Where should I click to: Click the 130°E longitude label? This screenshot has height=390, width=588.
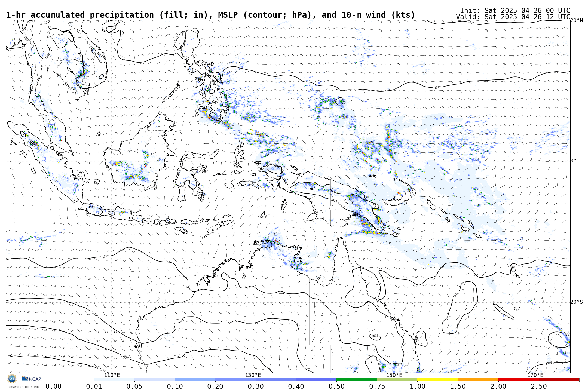click(253, 375)
